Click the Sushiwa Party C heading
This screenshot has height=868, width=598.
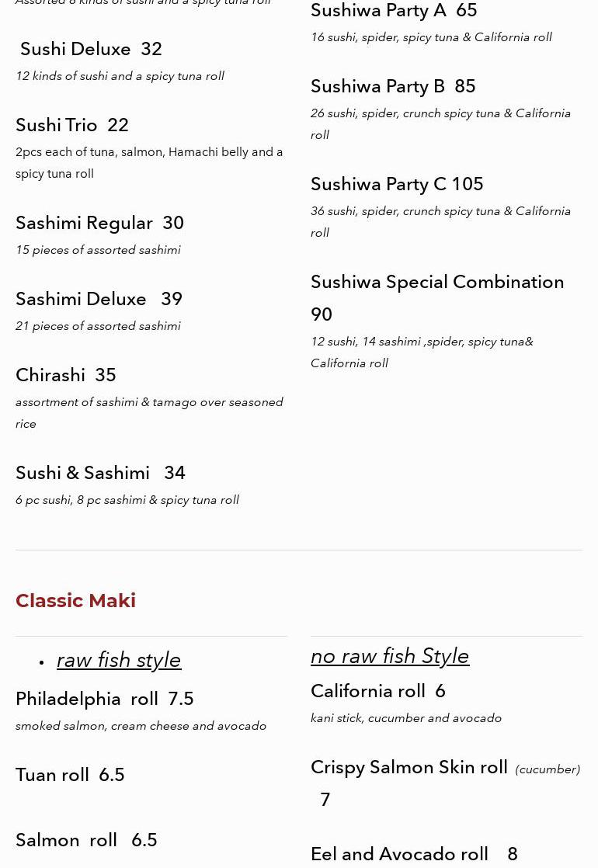(x=397, y=184)
